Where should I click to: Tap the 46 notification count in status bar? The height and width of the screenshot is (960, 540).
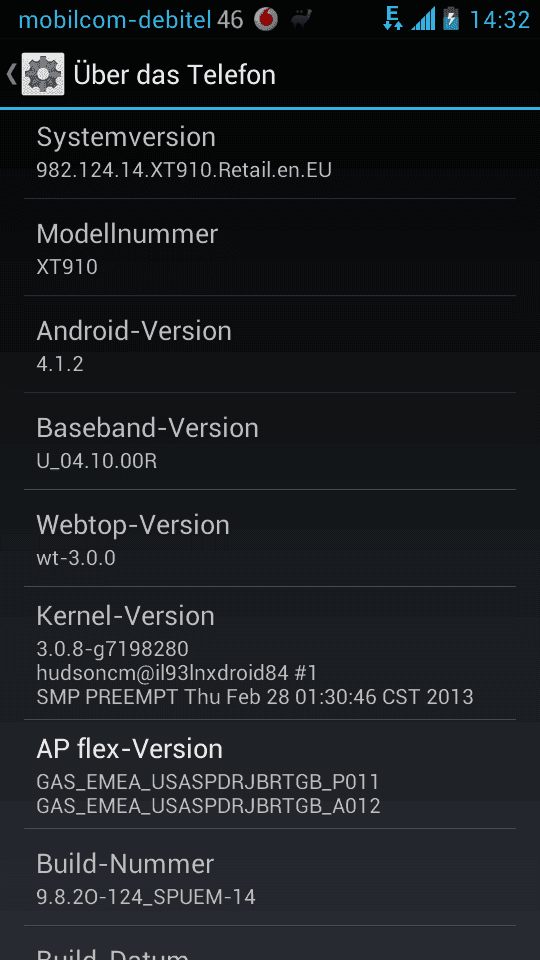click(x=230, y=20)
